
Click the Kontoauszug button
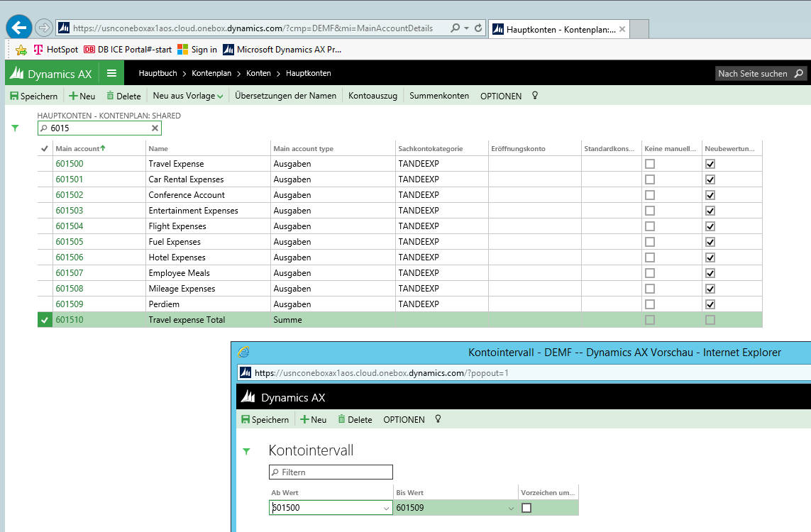click(373, 96)
